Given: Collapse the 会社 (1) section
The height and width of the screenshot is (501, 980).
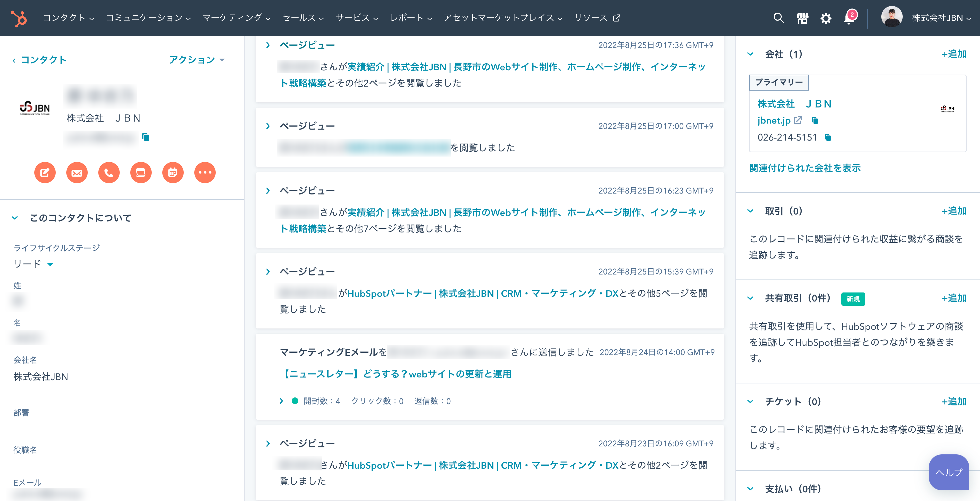Looking at the screenshot, I should click(x=750, y=54).
